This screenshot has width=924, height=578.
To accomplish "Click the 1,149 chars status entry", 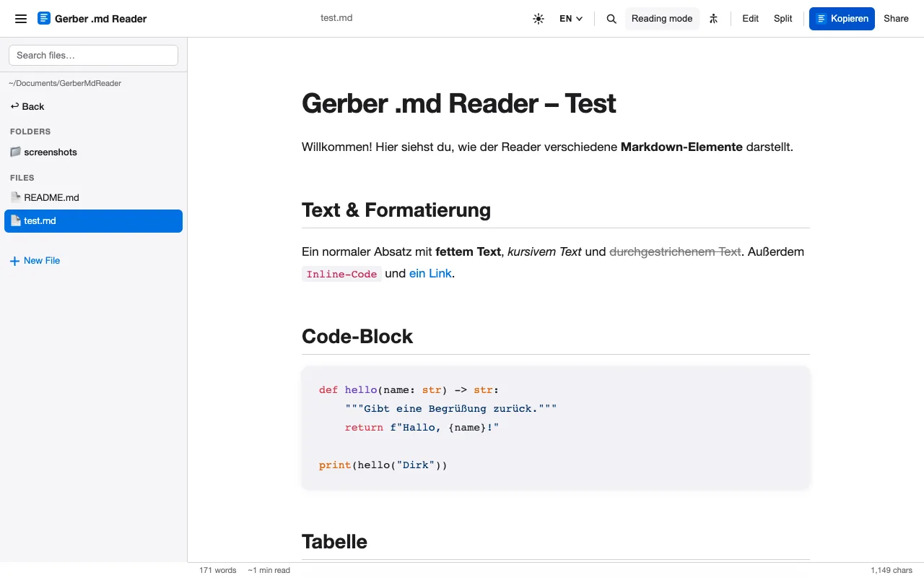I will click(892, 570).
